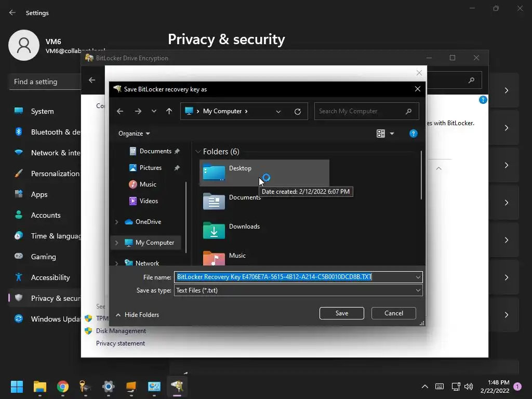Open recent locations dropdown chevron
This screenshot has height=399, width=532.
(x=154, y=111)
